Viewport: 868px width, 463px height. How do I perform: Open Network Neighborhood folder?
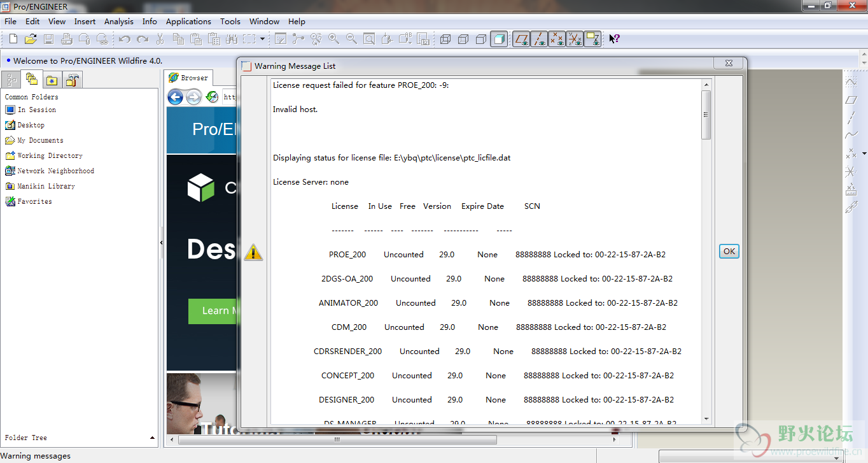click(50, 171)
